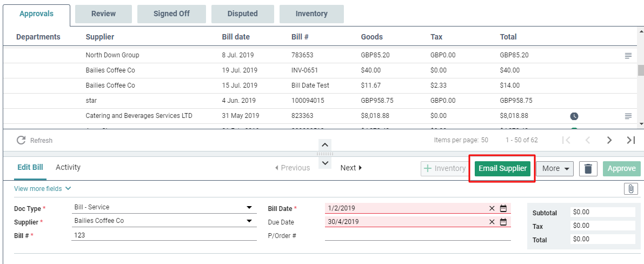Viewport: 644px width, 264px height.
Task: Click the Refresh list icon
Action: click(22, 140)
